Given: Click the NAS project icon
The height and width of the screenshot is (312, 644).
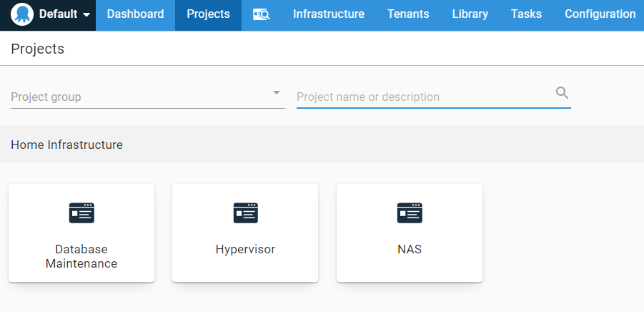Looking at the screenshot, I should (410, 213).
